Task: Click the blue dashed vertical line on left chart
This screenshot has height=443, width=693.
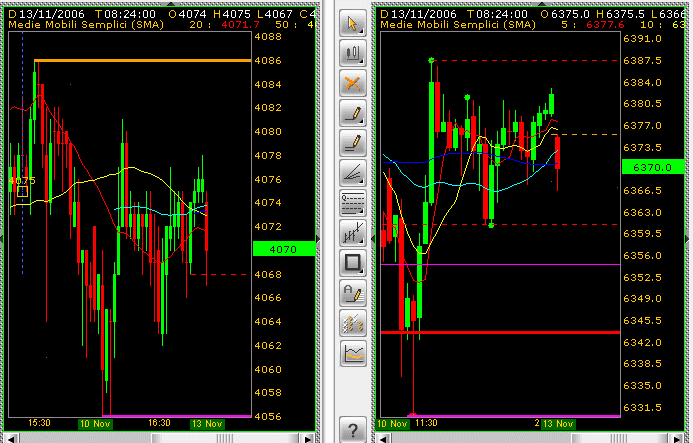Action: (x=23, y=153)
